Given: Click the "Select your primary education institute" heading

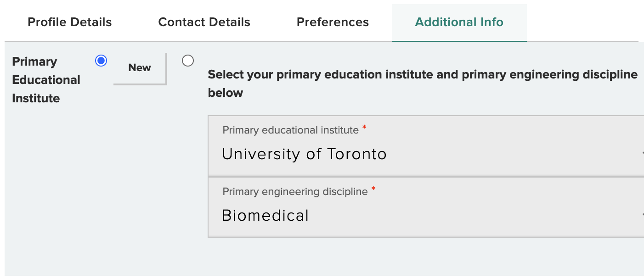Looking at the screenshot, I should [x=423, y=84].
